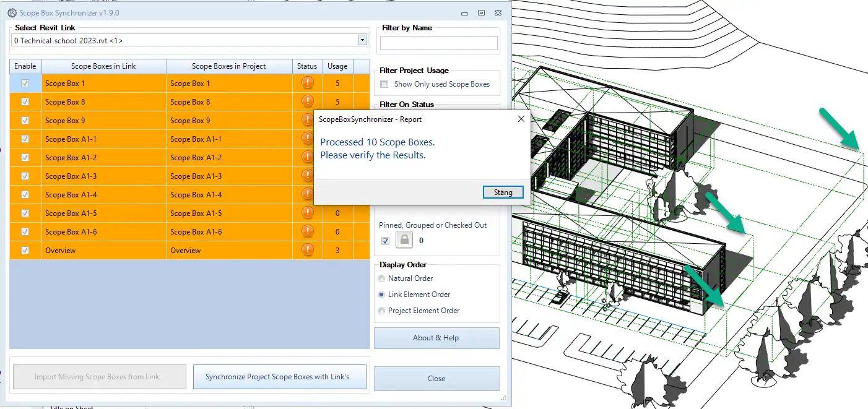The image size is (868, 409).
Task: Select 'Scope Box A1-4' in Link column
Action: coord(71,195)
